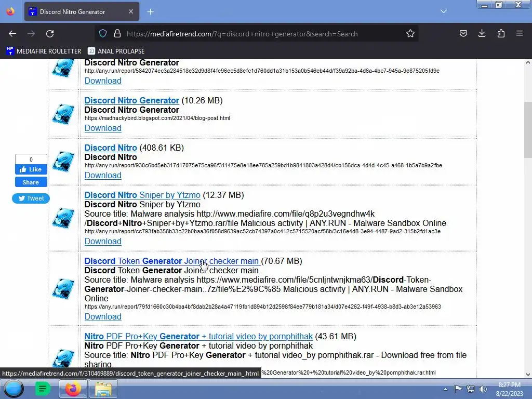Open File Explorer from the taskbar
The height and width of the screenshot is (399, 532).
[103, 389]
